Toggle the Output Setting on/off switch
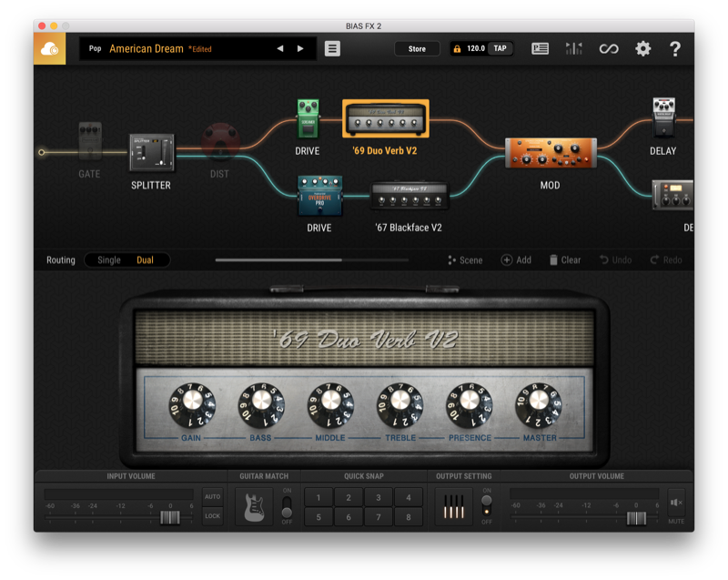Viewport: 728px width, 580px height. click(487, 506)
